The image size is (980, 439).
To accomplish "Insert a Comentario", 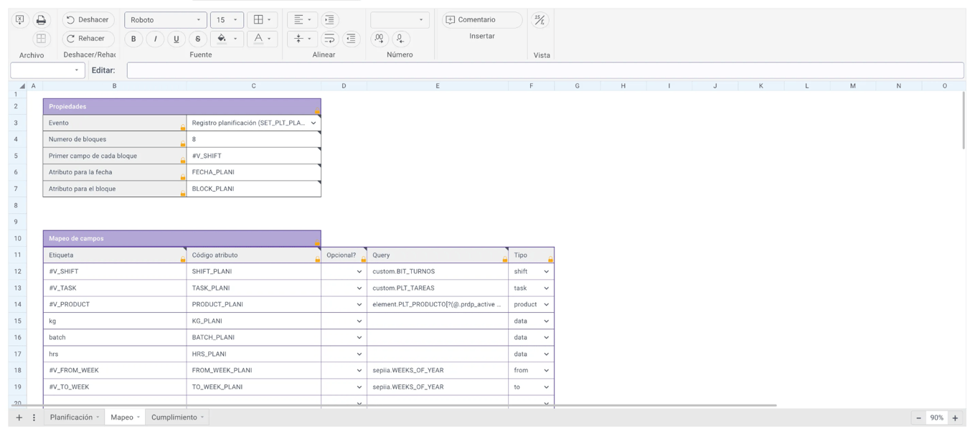I will click(482, 20).
